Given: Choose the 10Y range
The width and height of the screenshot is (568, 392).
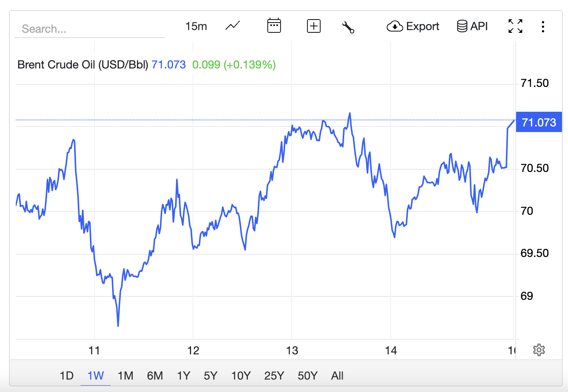Looking at the screenshot, I should point(241,375).
